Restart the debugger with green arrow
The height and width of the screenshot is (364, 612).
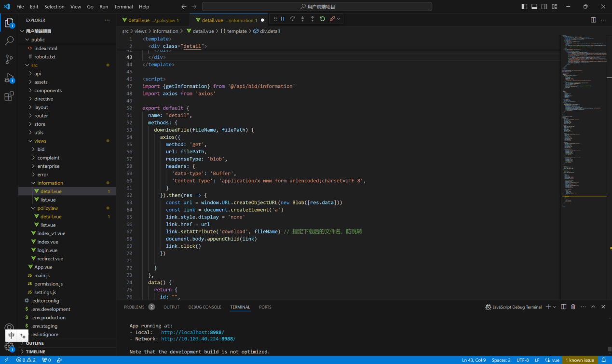(322, 19)
